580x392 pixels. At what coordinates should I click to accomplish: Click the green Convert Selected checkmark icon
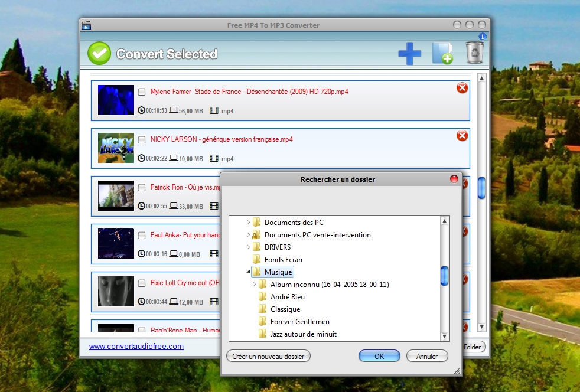(99, 53)
